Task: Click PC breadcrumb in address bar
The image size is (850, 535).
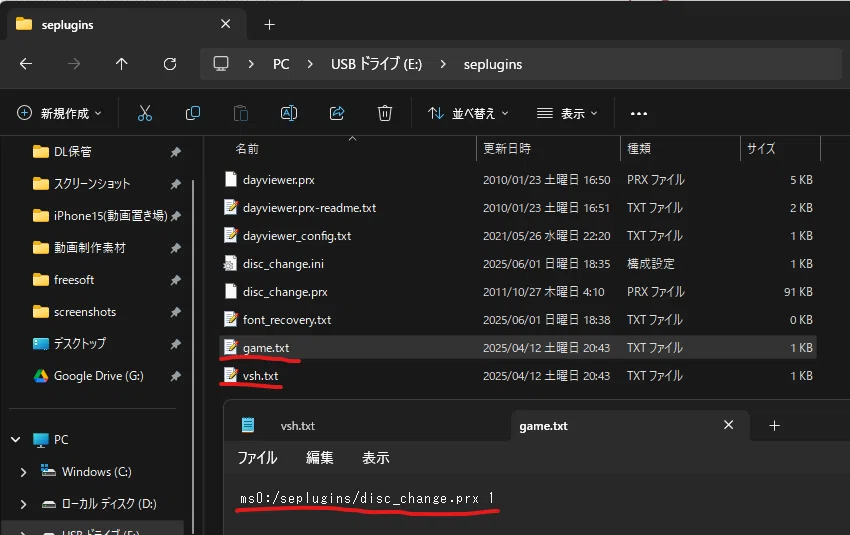Action: 281,64
